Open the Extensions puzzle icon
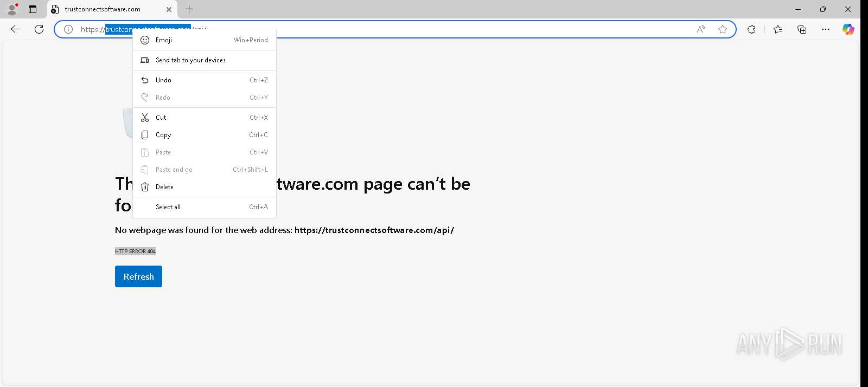The image size is (868, 387). 751,29
